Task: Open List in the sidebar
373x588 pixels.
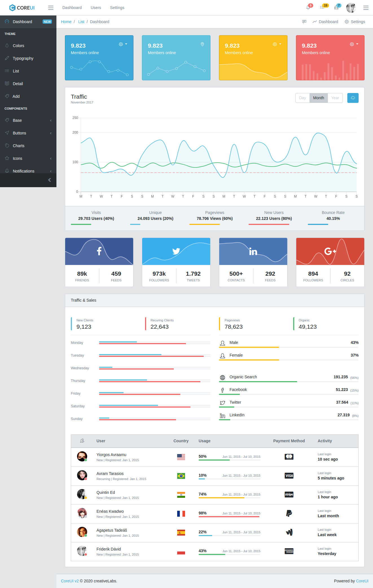Action: [x=28, y=71]
